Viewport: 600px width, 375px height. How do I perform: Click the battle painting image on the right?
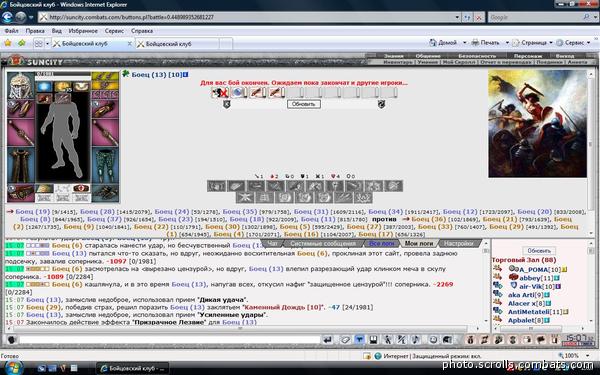tap(537, 124)
